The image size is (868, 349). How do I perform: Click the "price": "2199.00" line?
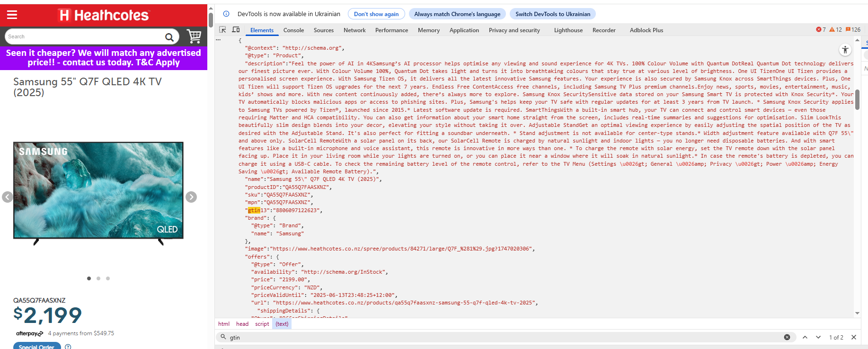[x=280, y=279]
